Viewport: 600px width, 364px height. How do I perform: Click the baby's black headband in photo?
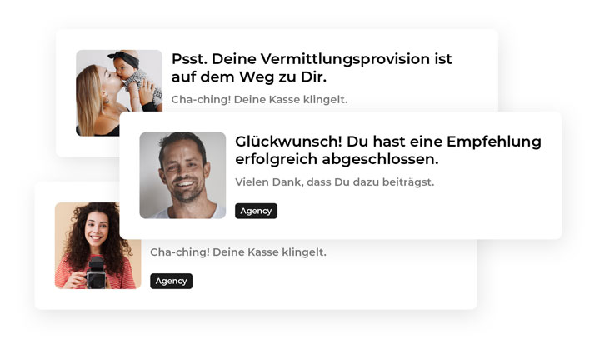point(124,59)
